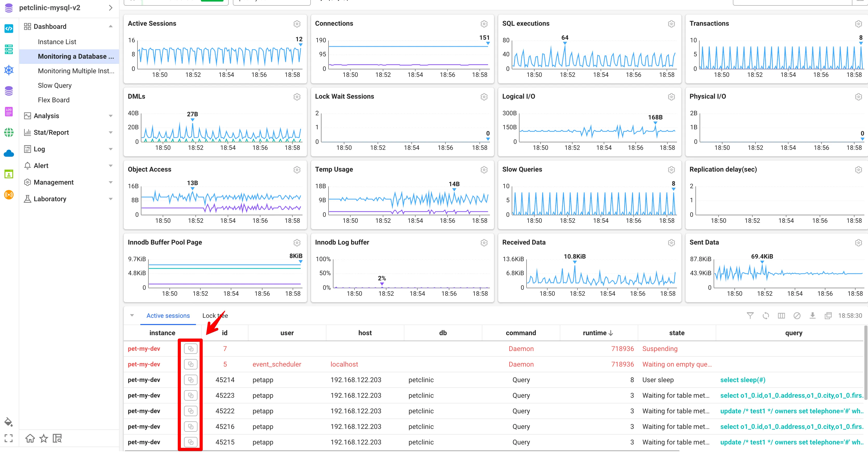Open sessions table in new window icon
Viewport: 868px width, 452px height.
click(x=828, y=316)
